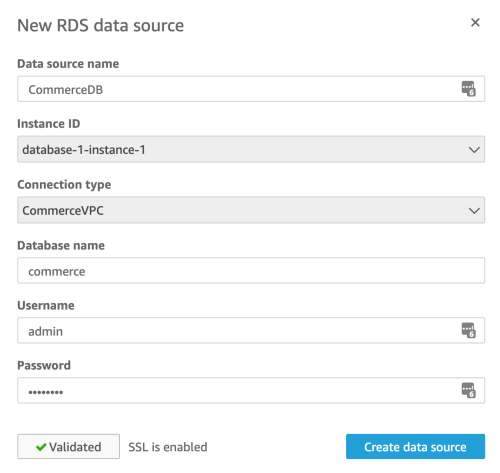Open the Connection type dropdown
500x473 pixels.
(x=251, y=210)
